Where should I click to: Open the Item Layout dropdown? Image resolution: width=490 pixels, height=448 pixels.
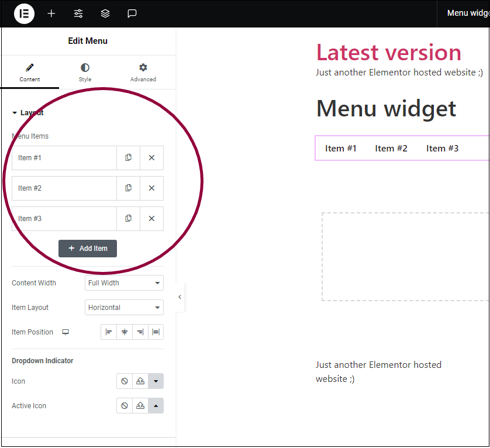click(x=124, y=308)
